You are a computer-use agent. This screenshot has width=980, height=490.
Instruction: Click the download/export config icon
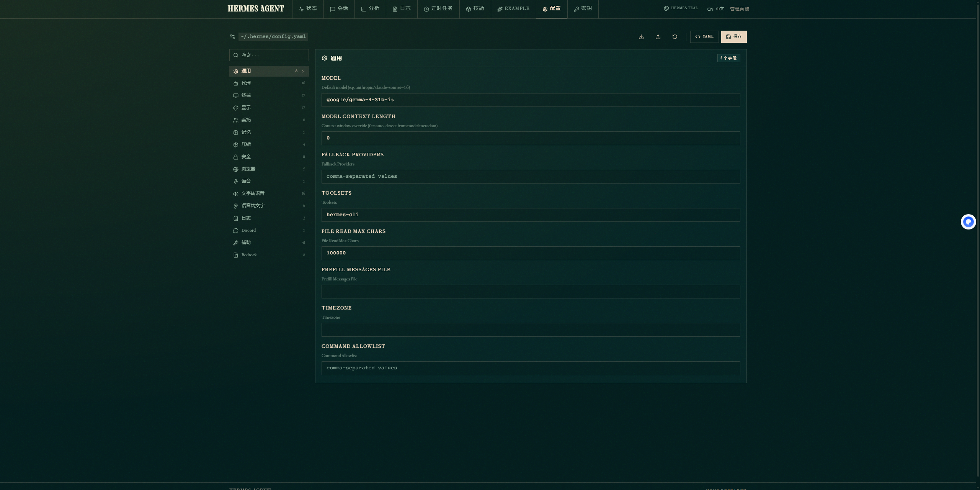(641, 37)
